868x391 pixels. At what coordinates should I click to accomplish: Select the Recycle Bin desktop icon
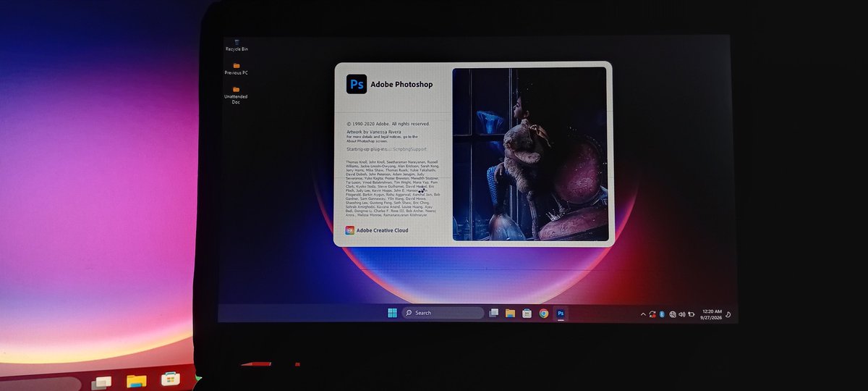coord(237,45)
